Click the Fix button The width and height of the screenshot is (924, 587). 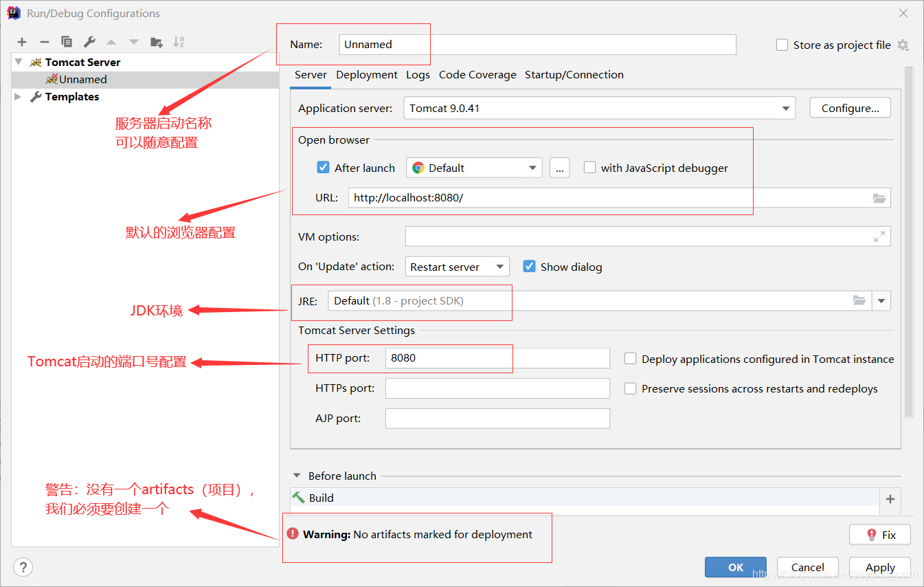coord(880,534)
